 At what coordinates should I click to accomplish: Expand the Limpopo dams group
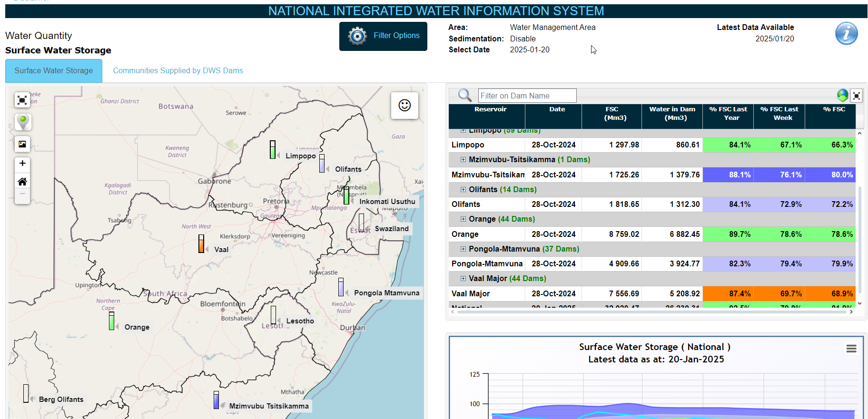463,130
